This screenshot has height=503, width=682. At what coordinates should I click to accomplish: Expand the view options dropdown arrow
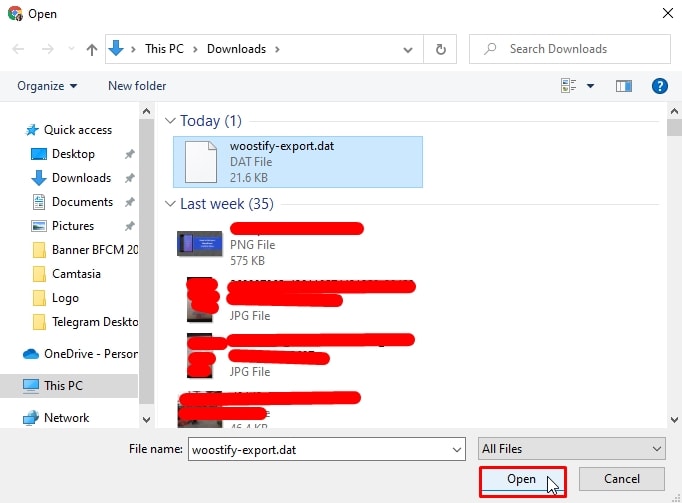click(590, 86)
